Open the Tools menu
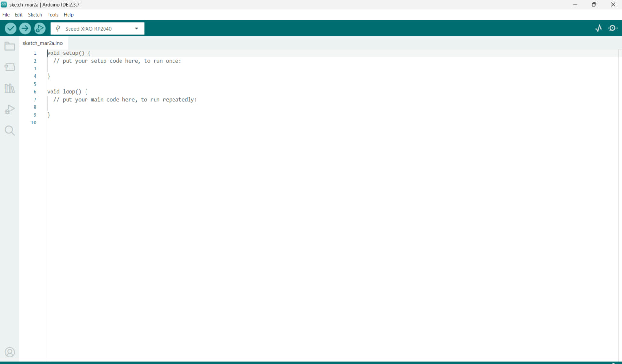 pos(53,15)
